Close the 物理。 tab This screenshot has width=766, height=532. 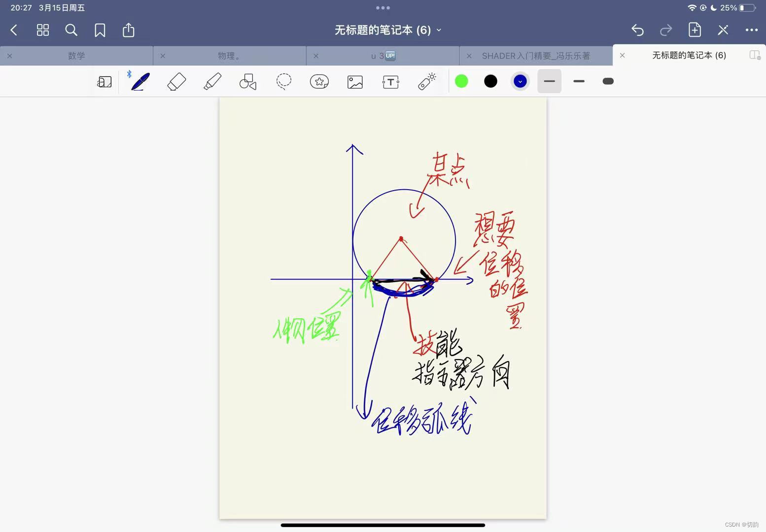coord(163,56)
